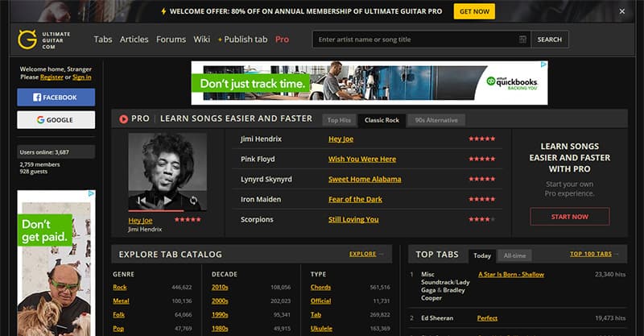Open Wish You Were Here tab
Image resolution: width=644 pixels, height=336 pixels.
coord(362,160)
